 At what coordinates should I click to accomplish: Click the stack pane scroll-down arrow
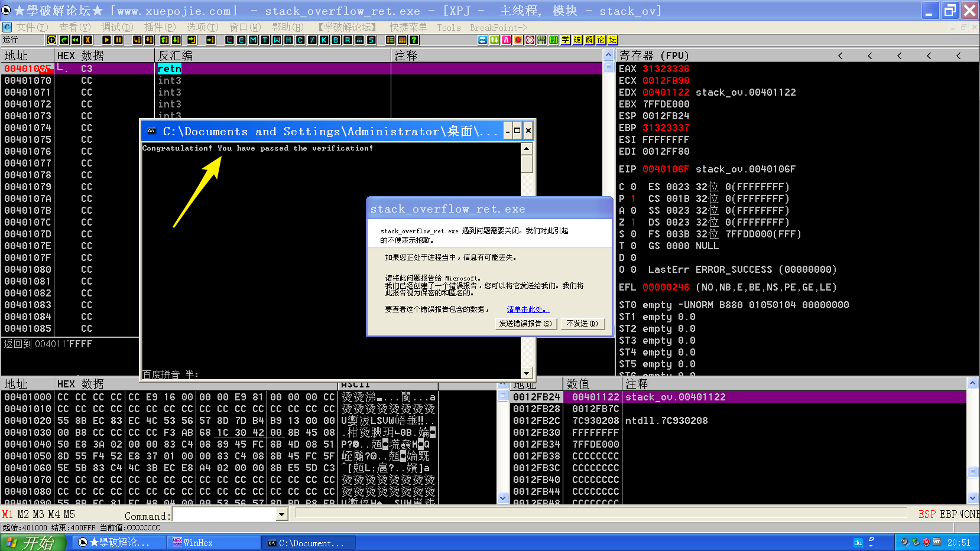(x=972, y=498)
